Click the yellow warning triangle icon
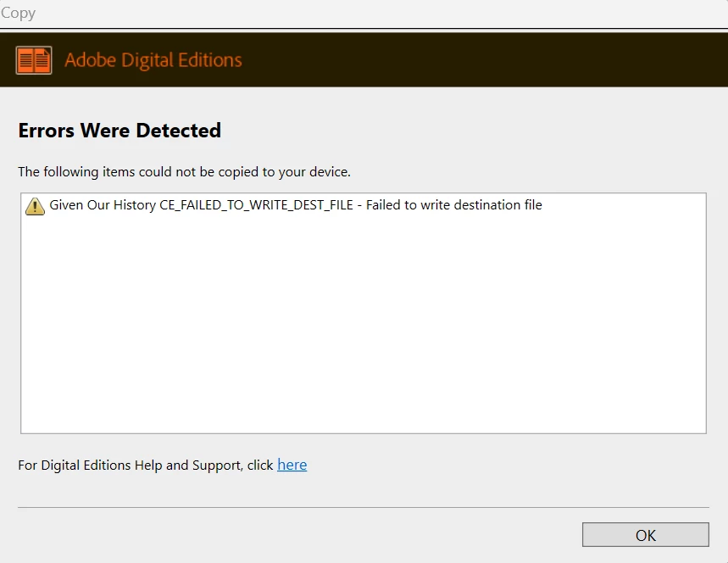The width and height of the screenshot is (728, 563). coord(35,206)
